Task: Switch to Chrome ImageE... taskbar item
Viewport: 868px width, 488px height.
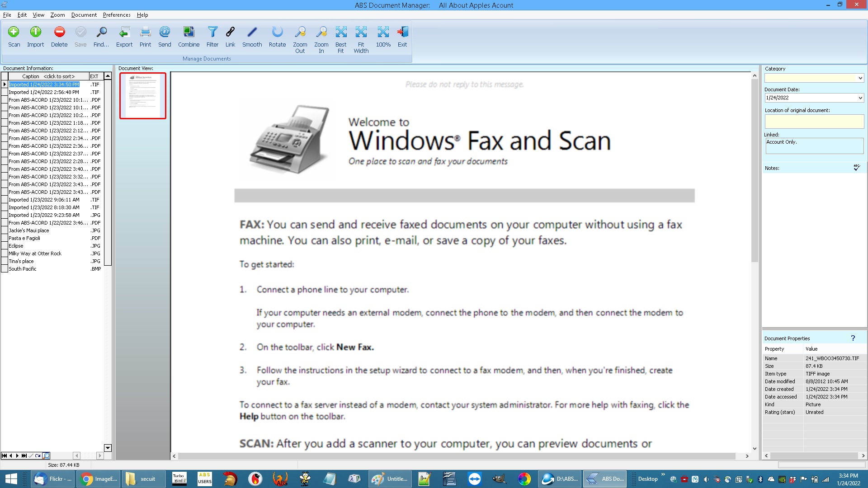Action: (98, 479)
